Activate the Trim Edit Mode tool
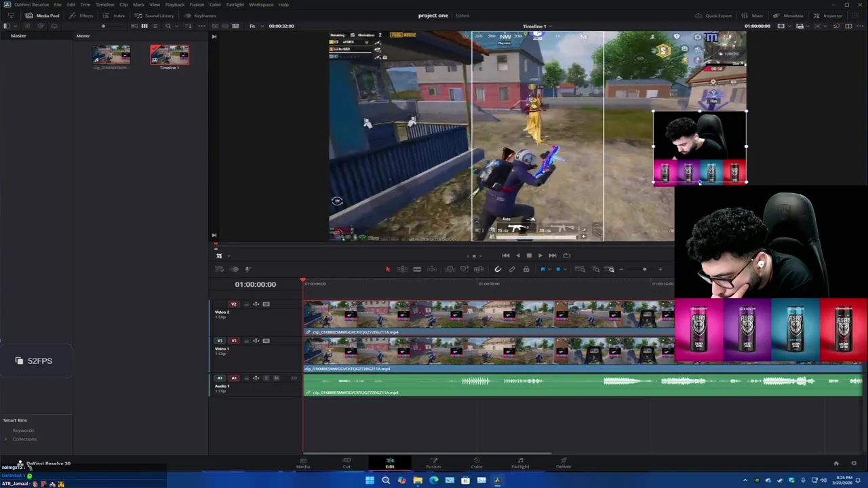868x488 pixels. [x=402, y=269]
